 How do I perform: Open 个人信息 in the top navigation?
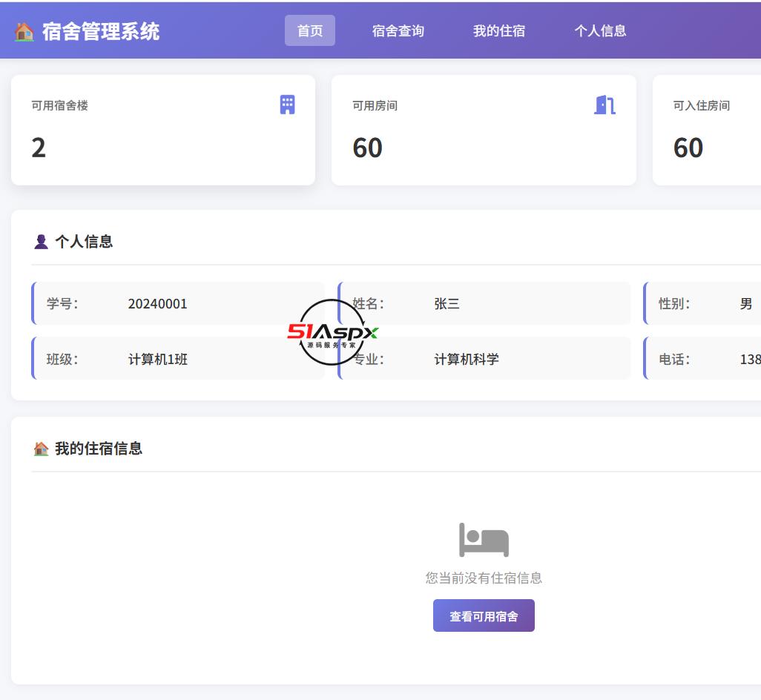point(600,30)
